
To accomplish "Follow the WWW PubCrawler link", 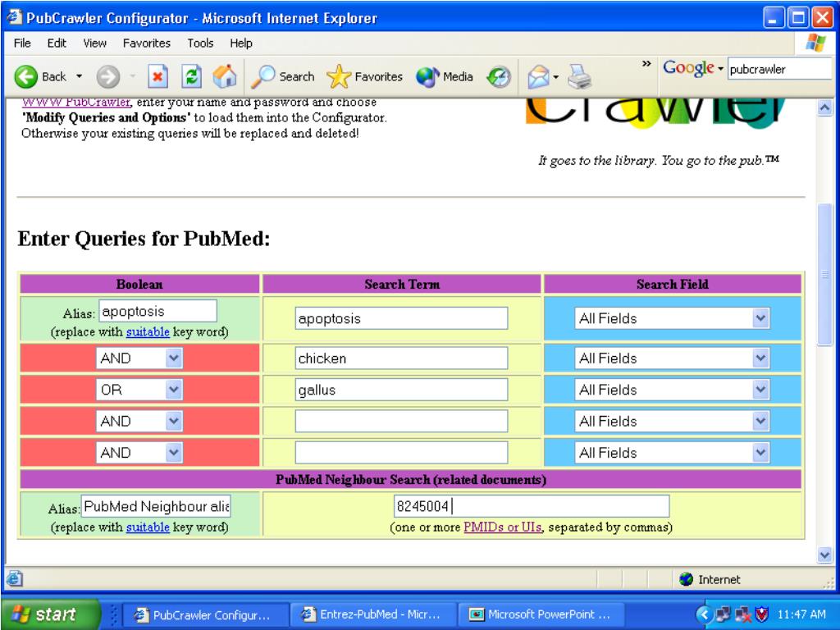I will click(75, 102).
